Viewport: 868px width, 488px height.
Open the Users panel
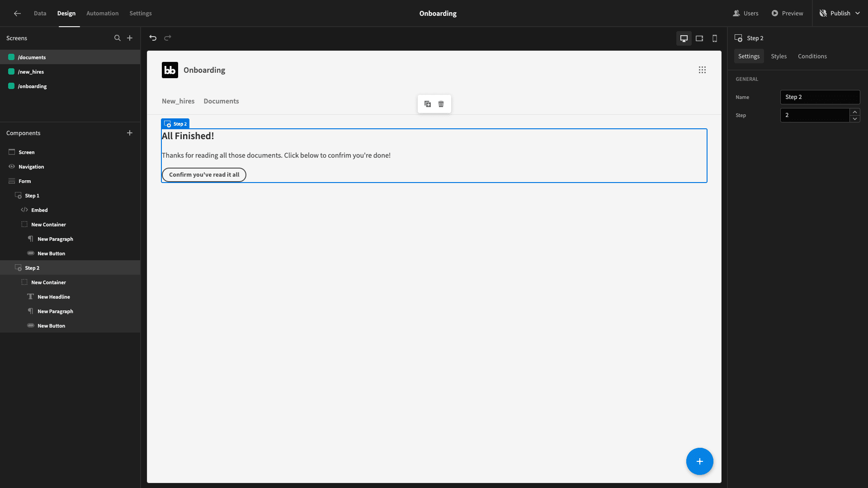(746, 14)
